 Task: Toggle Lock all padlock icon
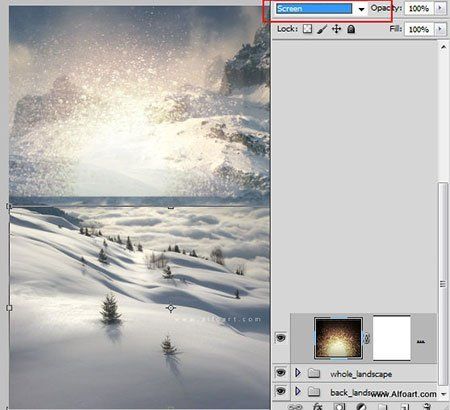point(351,29)
